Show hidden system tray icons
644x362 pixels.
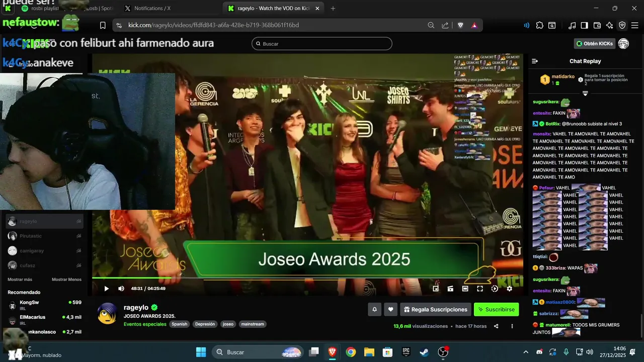coord(526,352)
